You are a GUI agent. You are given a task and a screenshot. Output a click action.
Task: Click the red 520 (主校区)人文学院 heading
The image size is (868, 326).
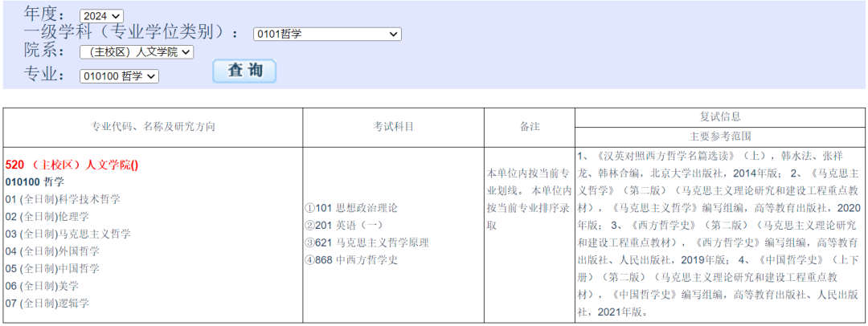tap(72, 165)
